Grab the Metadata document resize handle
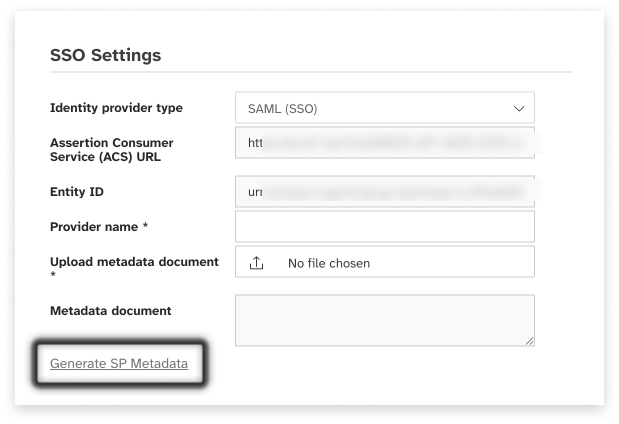 [529, 341]
